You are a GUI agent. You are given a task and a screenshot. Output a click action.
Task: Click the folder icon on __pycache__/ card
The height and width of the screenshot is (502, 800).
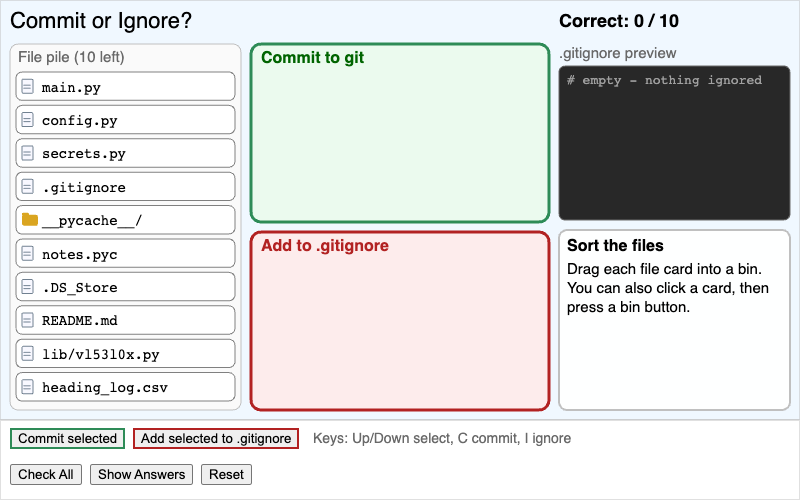tap(30, 220)
